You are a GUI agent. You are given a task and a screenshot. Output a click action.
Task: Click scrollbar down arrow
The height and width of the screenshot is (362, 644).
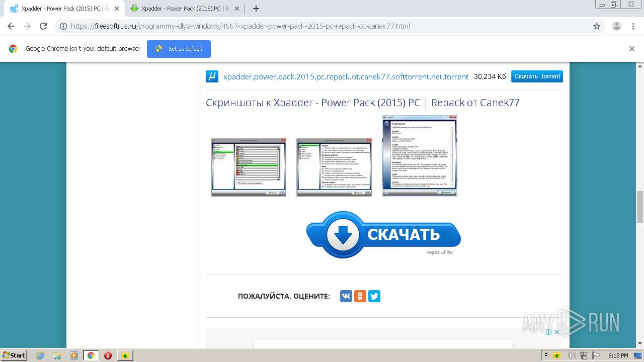coord(640,343)
